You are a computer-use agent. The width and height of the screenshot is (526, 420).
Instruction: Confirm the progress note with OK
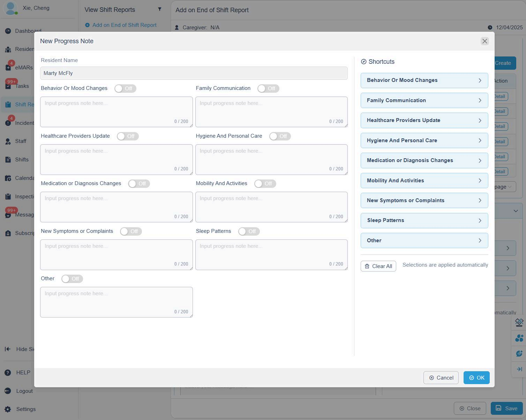click(476, 378)
